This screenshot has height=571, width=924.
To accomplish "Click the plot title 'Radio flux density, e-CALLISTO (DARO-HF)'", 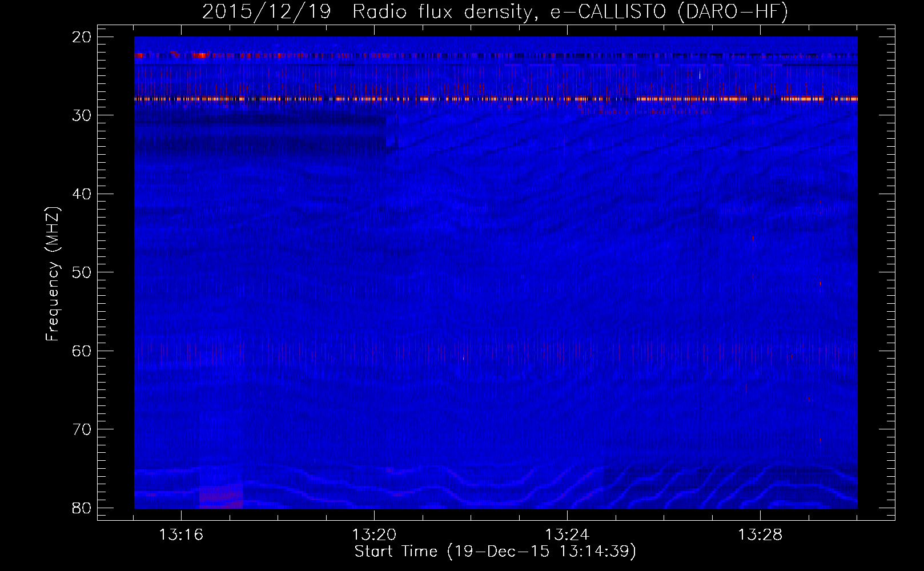I will (x=570, y=12).
